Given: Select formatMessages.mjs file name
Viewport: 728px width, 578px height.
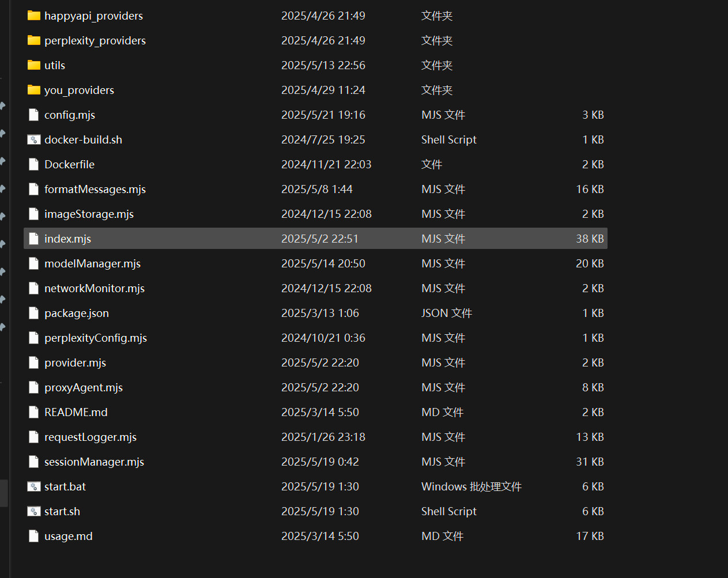Looking at the screenshot, I should pyautogui.click(x=95, y=189).
